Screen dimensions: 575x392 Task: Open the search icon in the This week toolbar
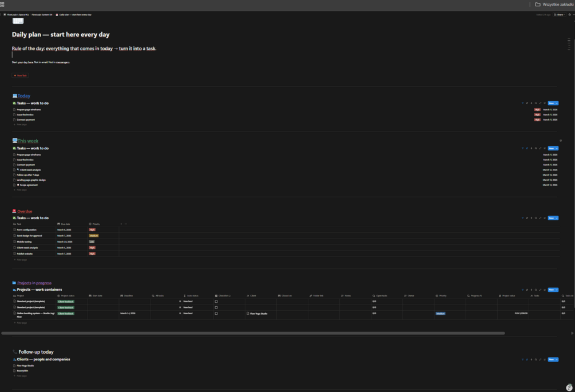tap(536, 149)
